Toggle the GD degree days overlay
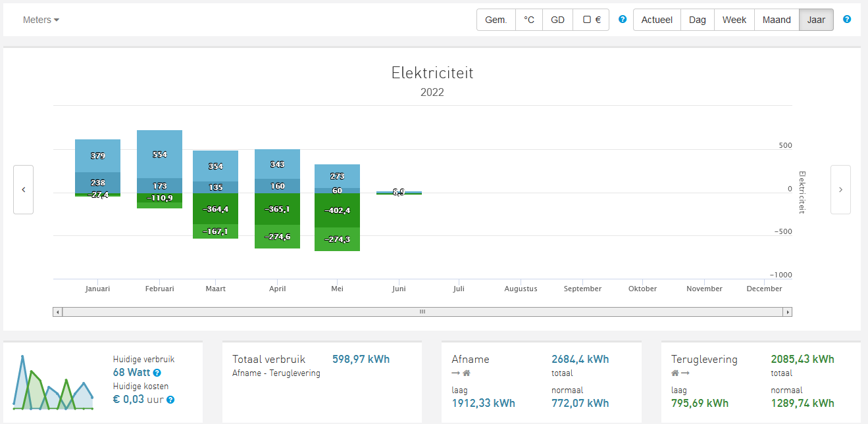This screenshot has width=868, height=424. coord(557,20)
